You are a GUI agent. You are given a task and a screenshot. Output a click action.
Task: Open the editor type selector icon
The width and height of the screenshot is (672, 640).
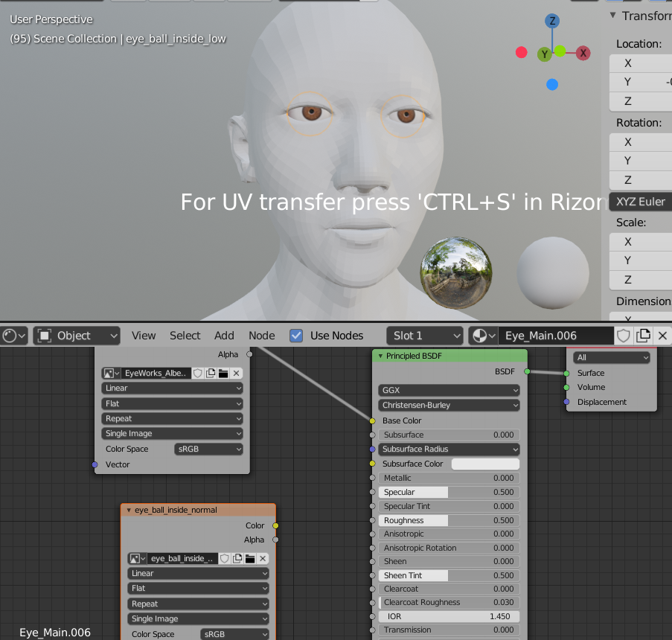(x=14, y=336)
